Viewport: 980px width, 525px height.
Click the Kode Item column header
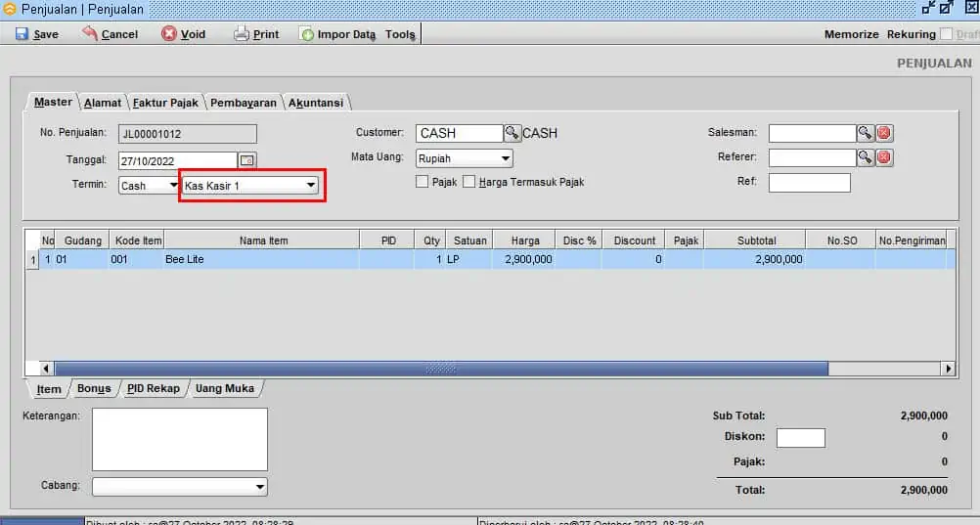click(137, 240)
